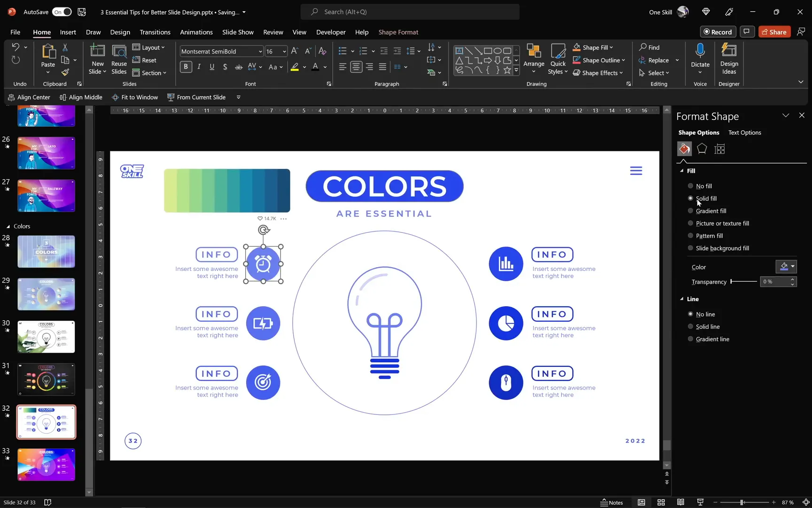The width and height of the screenshot is (812, 508).
Task: Switch to Reading view
Action: (680, 502)
